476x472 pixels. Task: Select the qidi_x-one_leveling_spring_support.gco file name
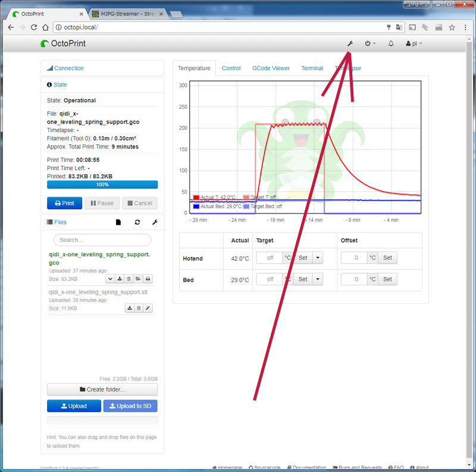coord(99,259)
